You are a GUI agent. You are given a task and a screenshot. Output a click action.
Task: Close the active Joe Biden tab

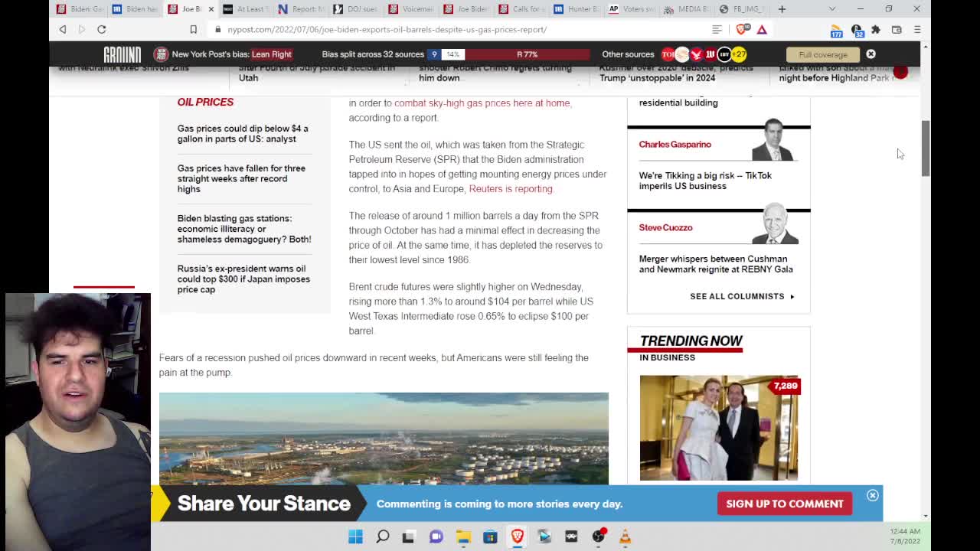pyautogui.click(x=211, y=9)
